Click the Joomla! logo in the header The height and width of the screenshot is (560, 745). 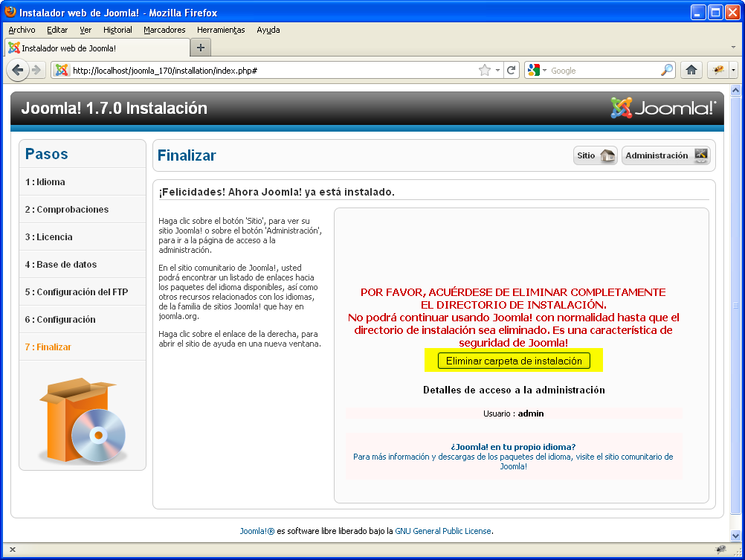[x=662, y=108]
